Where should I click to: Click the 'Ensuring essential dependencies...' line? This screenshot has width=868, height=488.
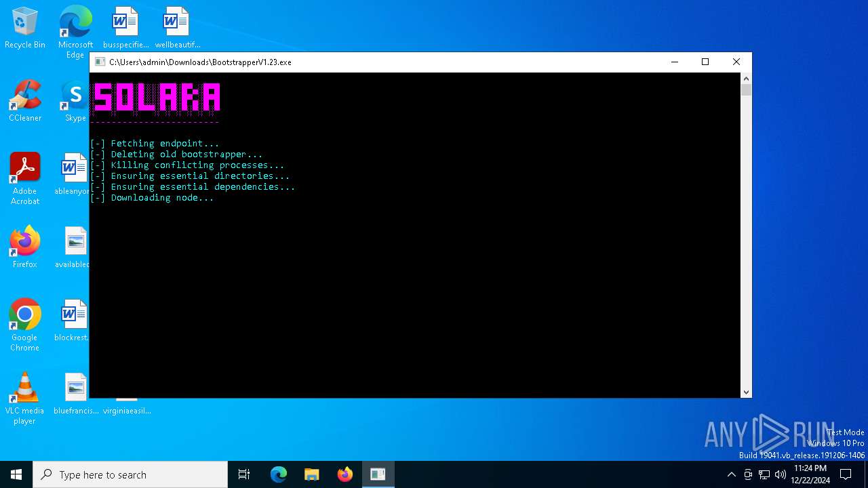click(x=193, y=187)
